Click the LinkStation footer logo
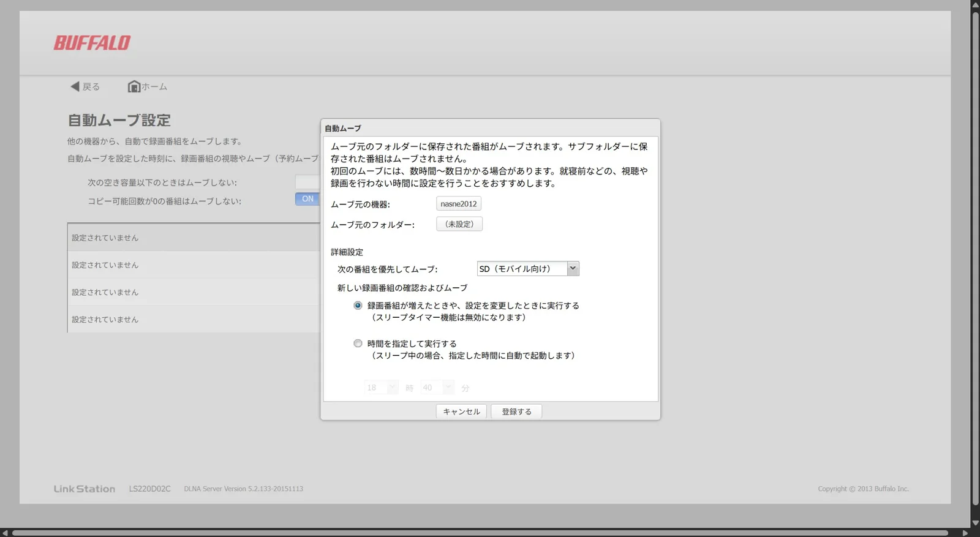The height and width of the screenshot is (537, 980). point(85,489)
